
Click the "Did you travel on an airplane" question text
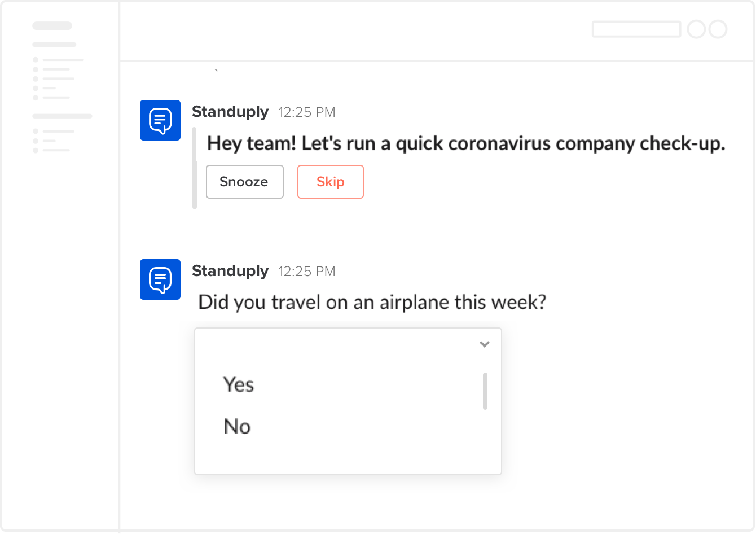(x=372, y=303)
